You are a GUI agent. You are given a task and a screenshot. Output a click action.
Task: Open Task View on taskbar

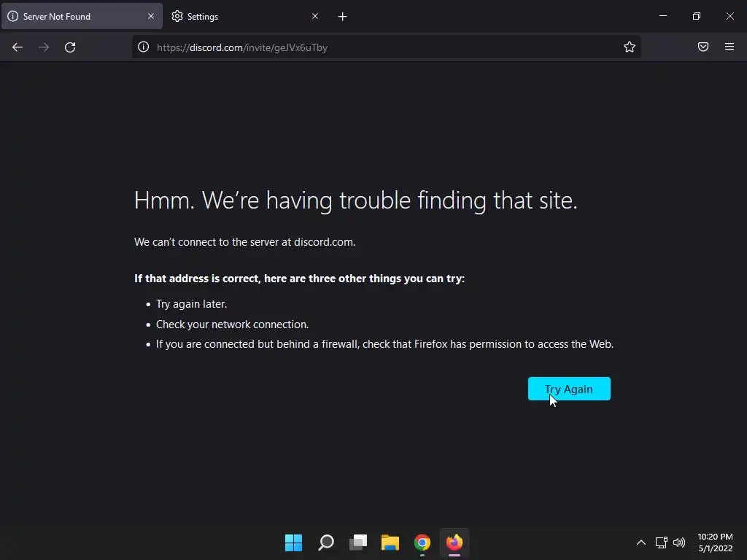[358, 542]
